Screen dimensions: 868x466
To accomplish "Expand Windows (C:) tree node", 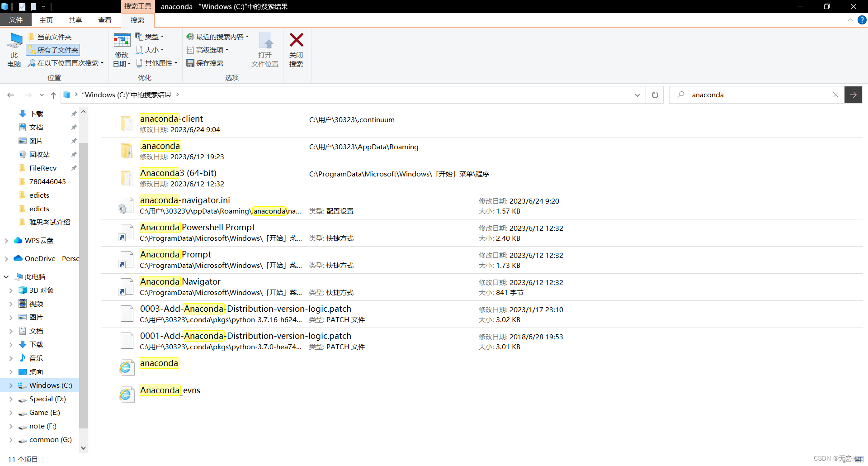I will (x=11, y=385).
